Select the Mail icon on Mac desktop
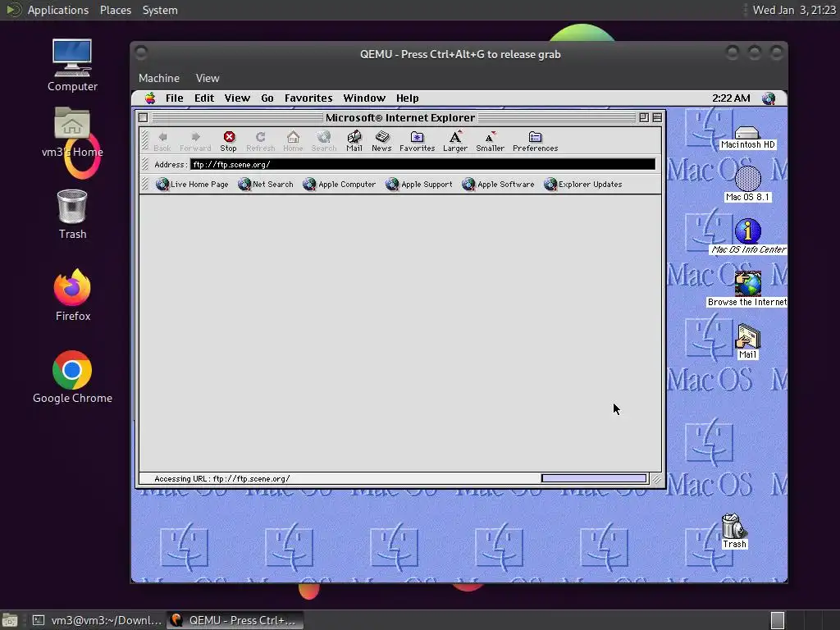This screenshot has height=630, width=840. tap(748, 341)
